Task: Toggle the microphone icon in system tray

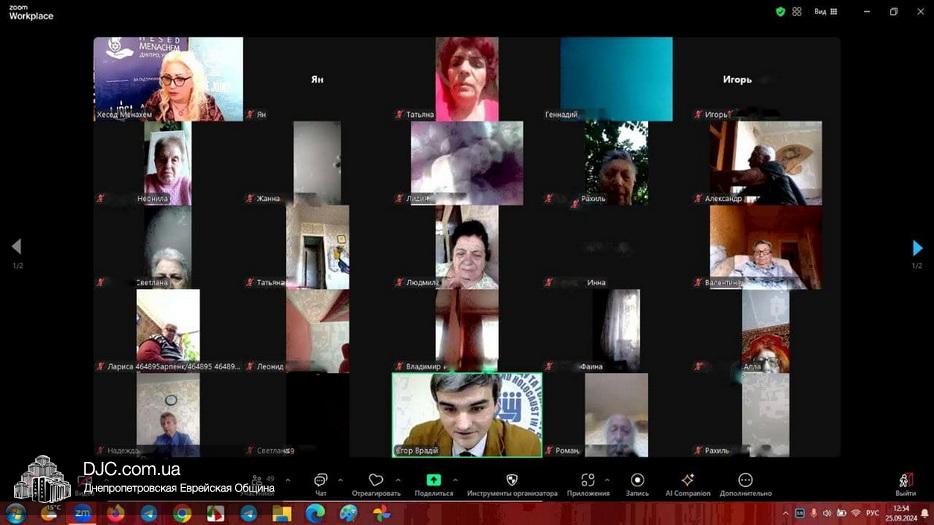Action: tap(813, 513)
